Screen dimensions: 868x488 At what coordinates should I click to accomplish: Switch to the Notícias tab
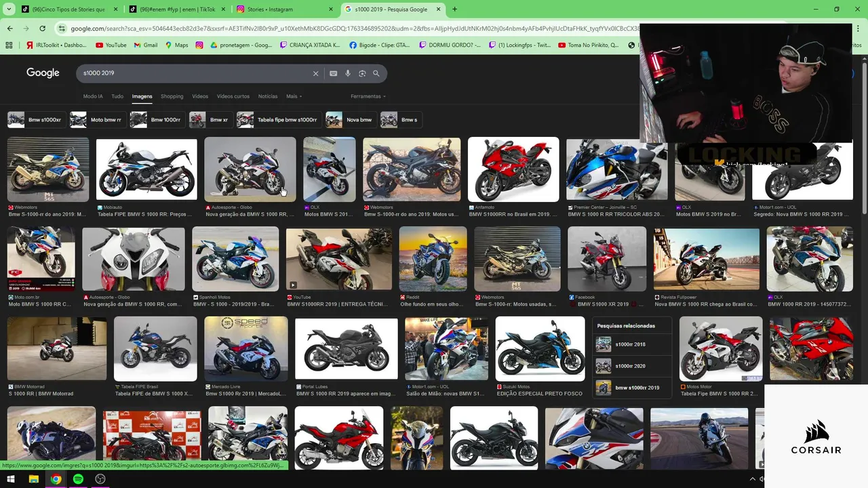(268, 96)
